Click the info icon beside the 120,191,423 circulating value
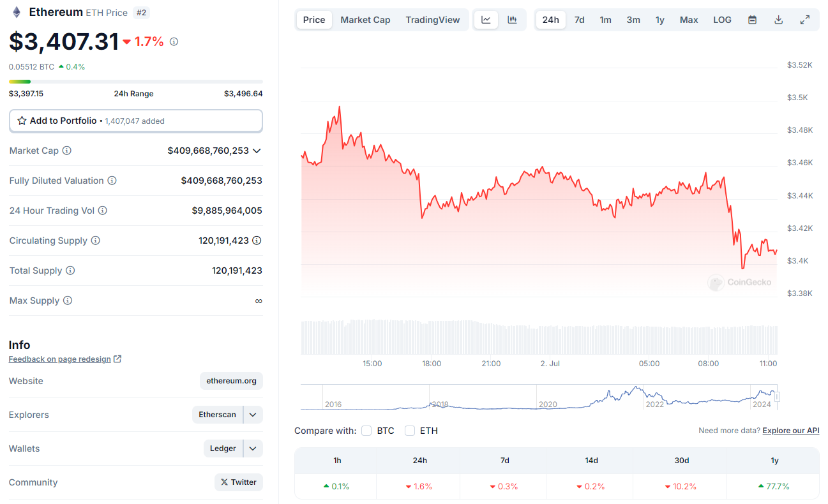Screen dimensions: 828x504 click(x=257, y=241)
